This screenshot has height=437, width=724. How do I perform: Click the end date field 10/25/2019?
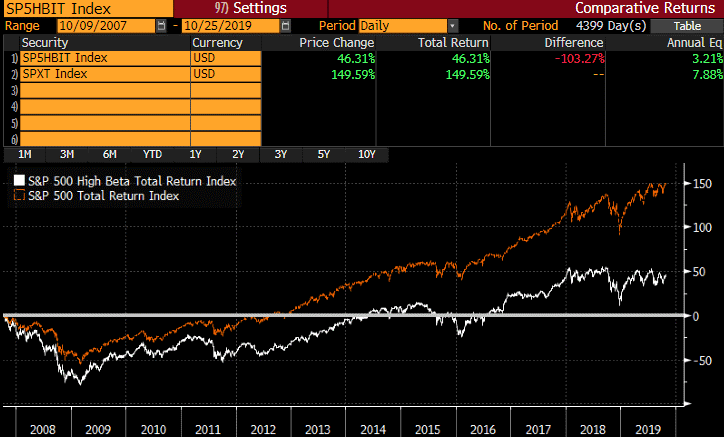(x=231, y=26)
